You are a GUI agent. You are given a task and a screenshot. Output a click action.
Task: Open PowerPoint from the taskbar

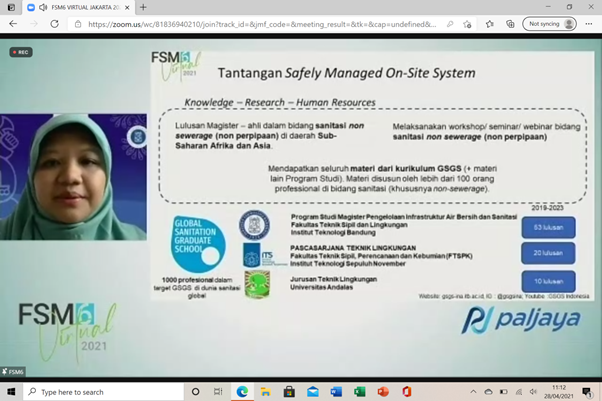[x=383, y=392]
